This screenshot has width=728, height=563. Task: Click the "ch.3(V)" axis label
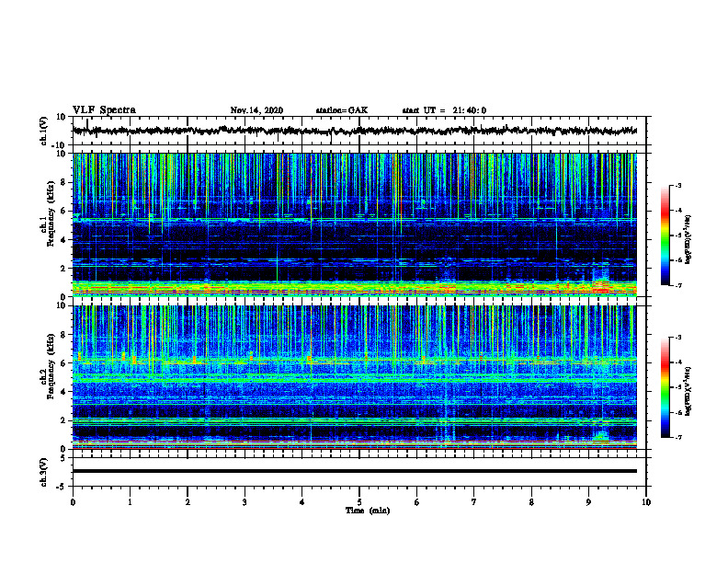[44, 472]
